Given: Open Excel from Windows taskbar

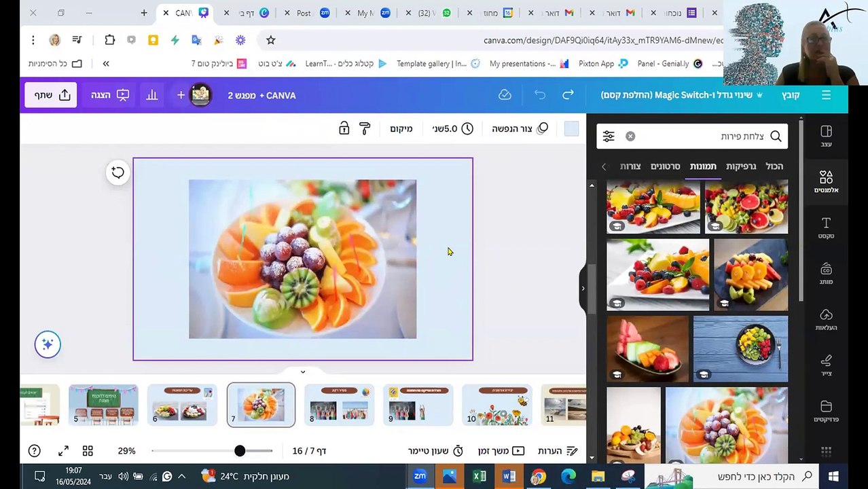Looking at the screenshot, I should [480, 476].
